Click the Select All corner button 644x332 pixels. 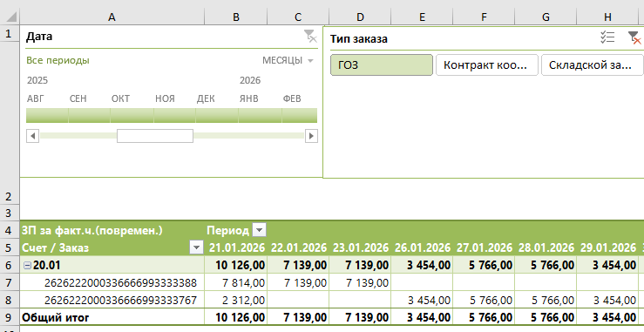click(x=10, y=17)
